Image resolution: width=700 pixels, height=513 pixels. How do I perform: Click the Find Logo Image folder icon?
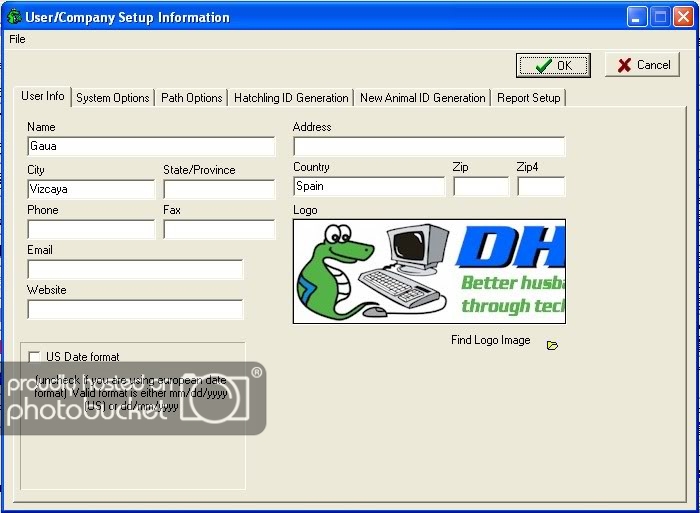point(552,345)
